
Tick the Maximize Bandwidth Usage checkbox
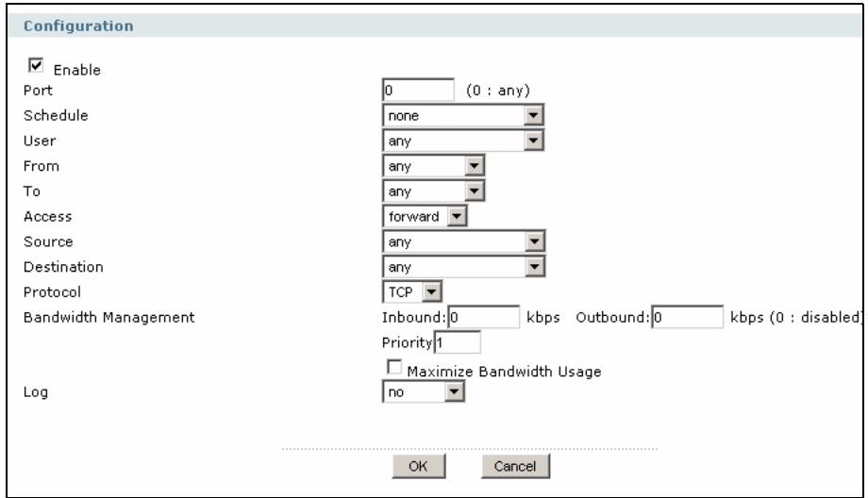[394, 367]
